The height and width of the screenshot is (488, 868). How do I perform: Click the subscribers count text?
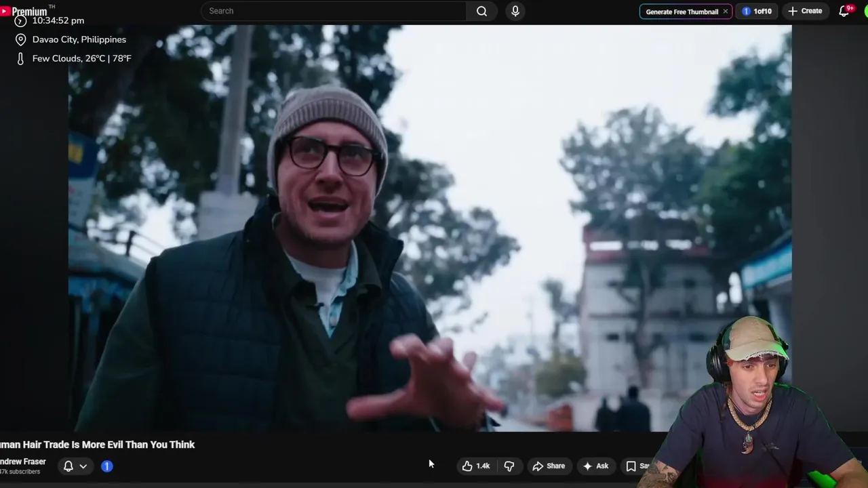tap(20, 472)
